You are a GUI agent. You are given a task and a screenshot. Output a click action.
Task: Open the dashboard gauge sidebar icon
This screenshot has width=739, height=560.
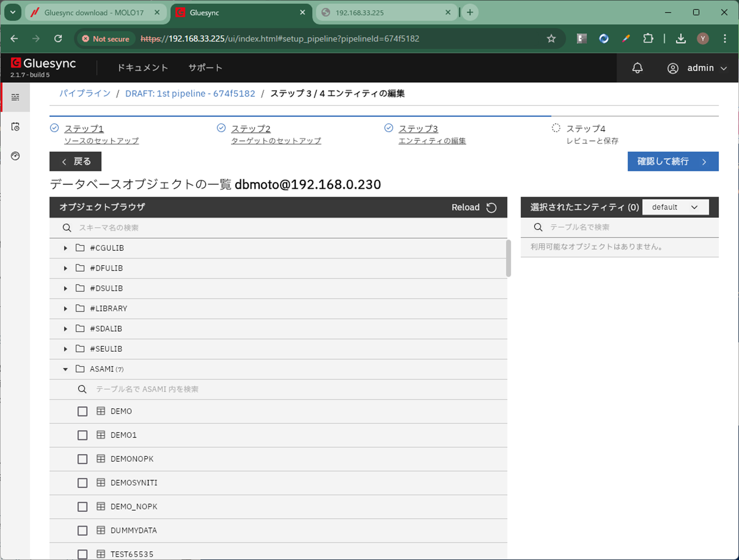click(15, 156)
